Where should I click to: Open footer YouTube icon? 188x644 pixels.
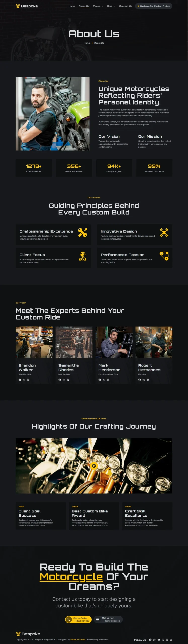(x=159, y=640)
